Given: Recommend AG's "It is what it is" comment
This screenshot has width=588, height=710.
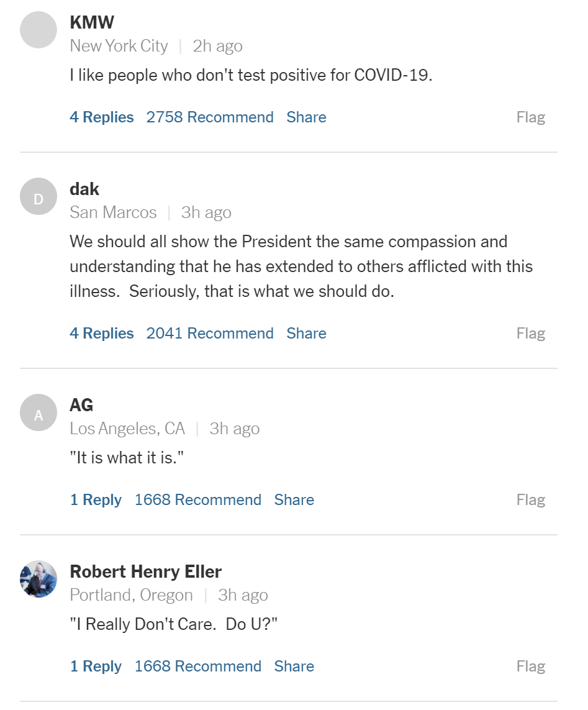Looking at the screenshot, I should tap(198, 500).
